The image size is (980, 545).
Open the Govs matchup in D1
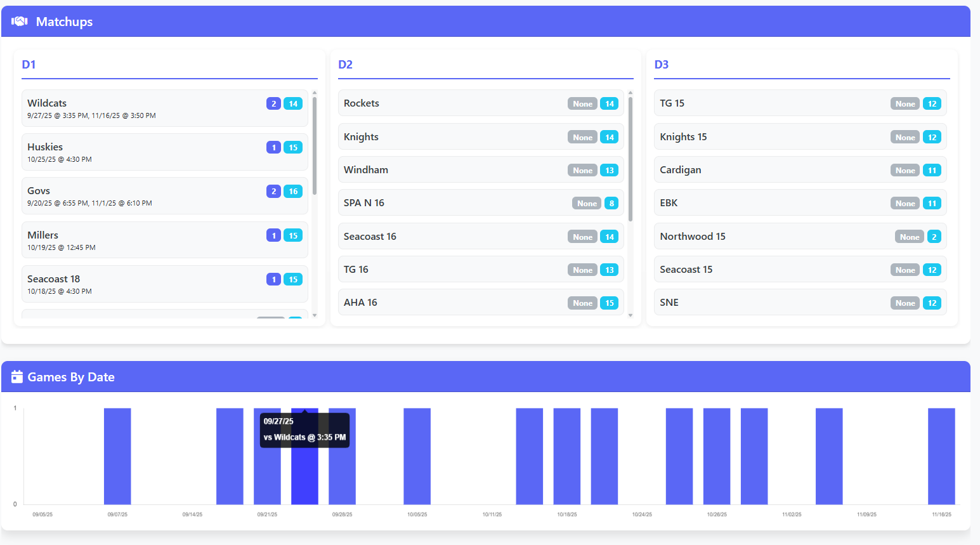165,195
